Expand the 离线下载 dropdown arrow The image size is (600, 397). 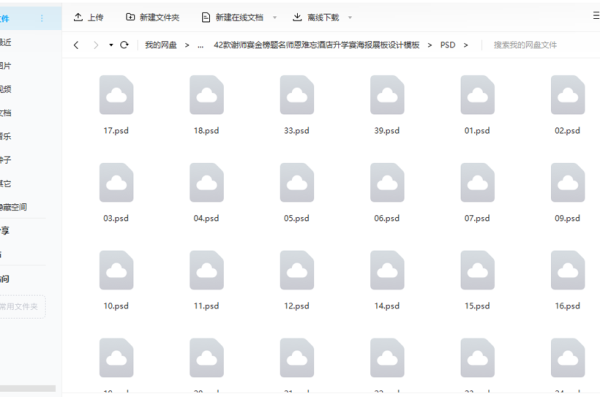click(x=350, y=18)
